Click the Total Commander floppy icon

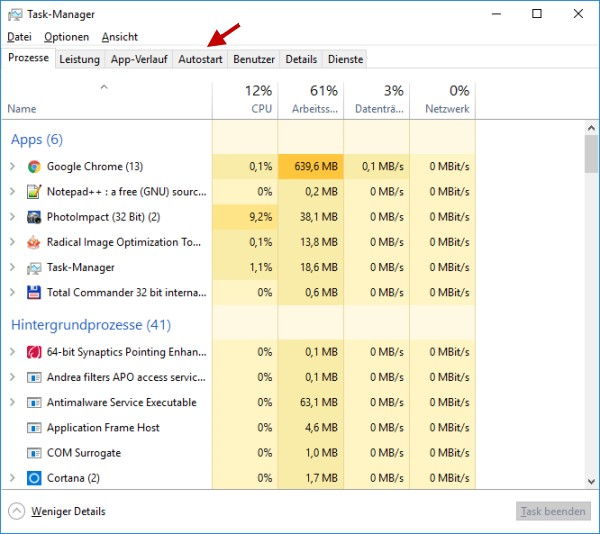pos(34,293)
